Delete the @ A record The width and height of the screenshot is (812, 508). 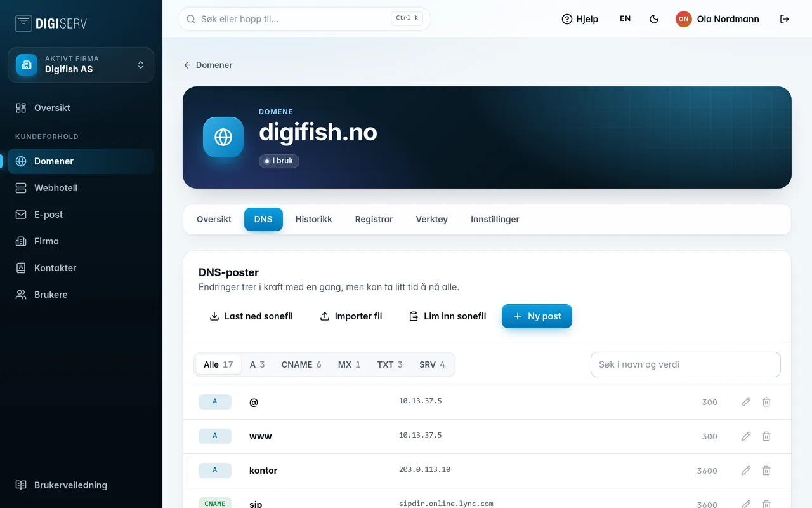tap(766, 402)
